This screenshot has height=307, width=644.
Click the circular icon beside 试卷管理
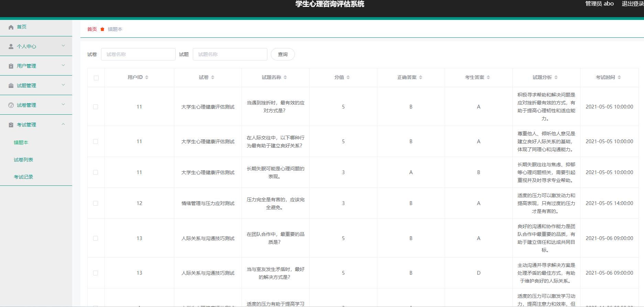[x=11, y=105]
